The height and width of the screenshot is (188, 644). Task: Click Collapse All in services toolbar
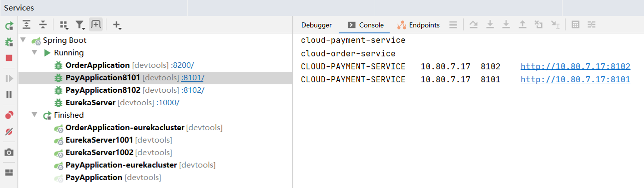point(43,24)
